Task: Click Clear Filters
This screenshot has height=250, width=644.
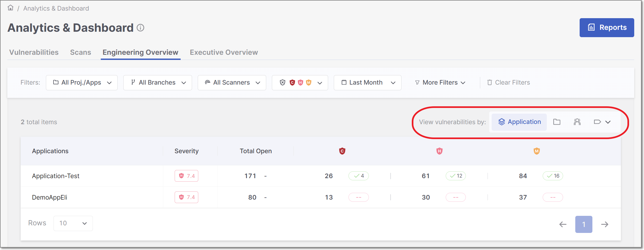Action: [508, 83]
